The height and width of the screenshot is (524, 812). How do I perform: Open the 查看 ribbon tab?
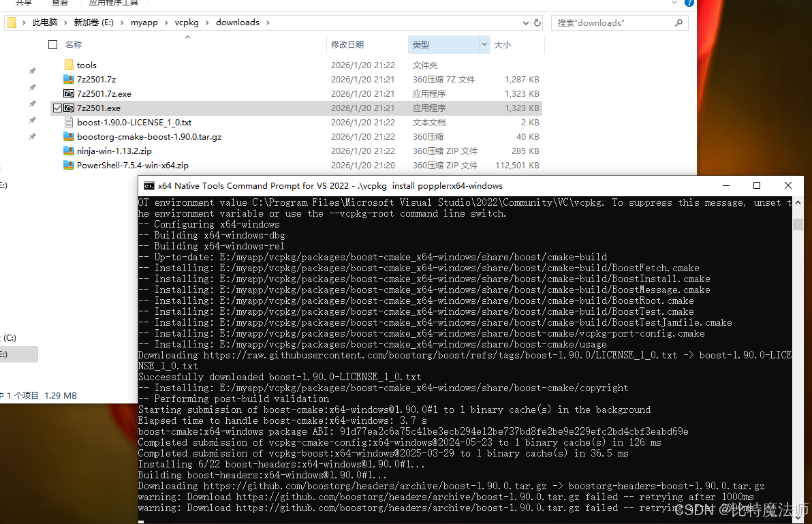tap(59, 3)
